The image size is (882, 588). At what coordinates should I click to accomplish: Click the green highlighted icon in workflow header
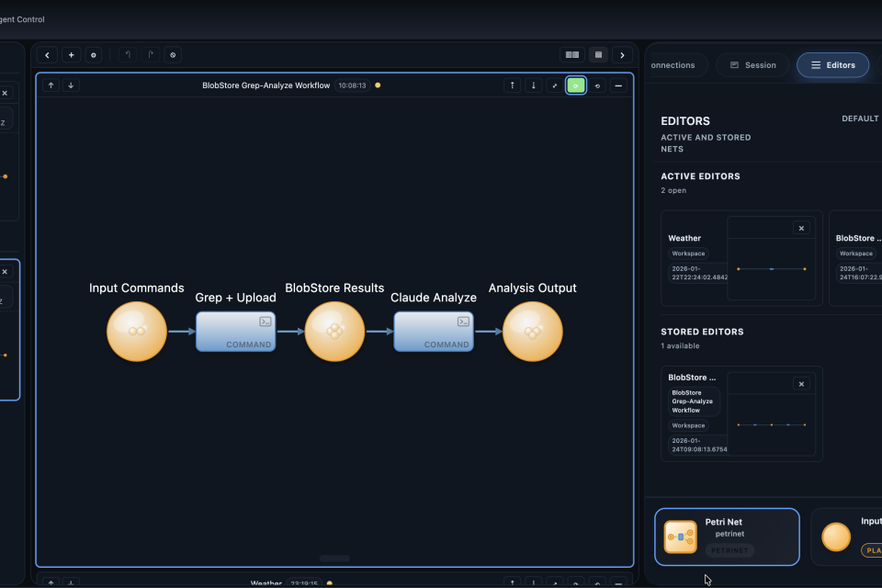[576, 85]
